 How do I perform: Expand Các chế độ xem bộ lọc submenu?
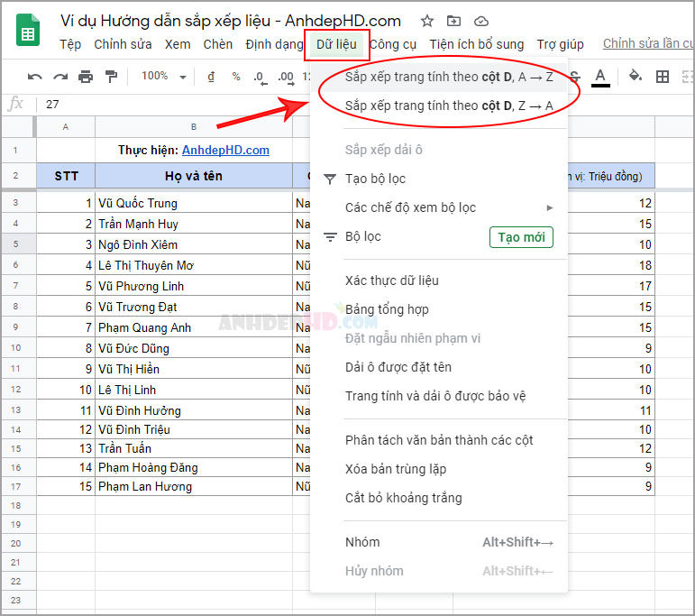point(439,207)
